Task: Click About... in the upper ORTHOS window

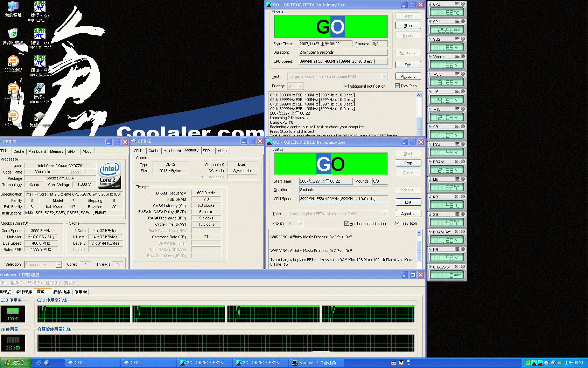Action: click(408, 76)
